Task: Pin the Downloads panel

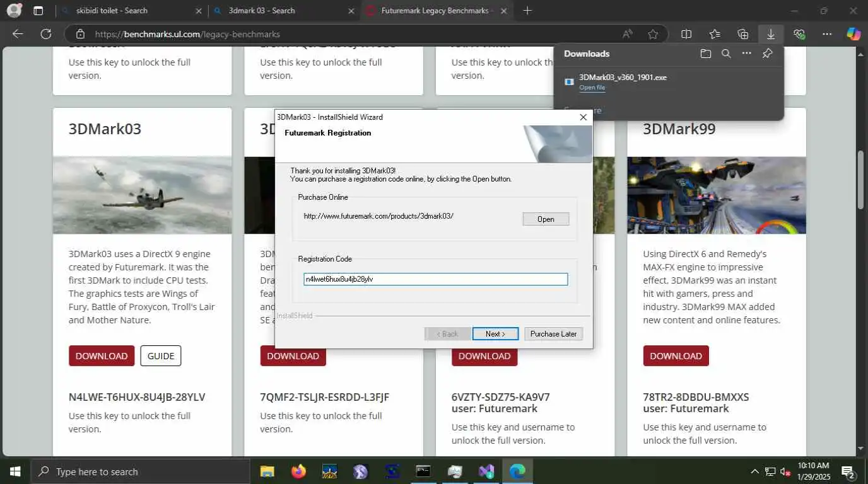Action: tap(767, 54)
